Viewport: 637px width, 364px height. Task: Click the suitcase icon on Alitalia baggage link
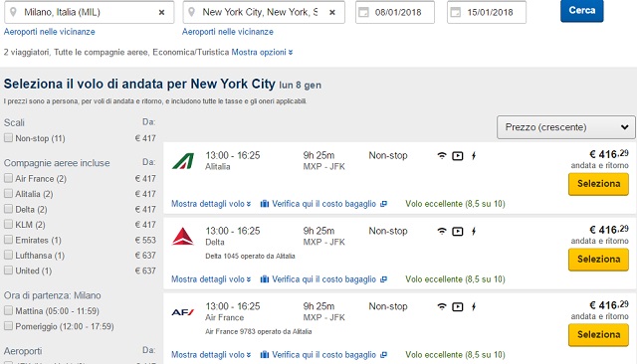265,204
